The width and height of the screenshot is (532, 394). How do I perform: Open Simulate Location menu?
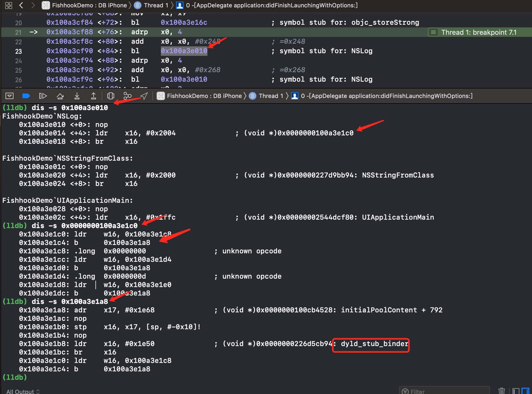(144, 96)
